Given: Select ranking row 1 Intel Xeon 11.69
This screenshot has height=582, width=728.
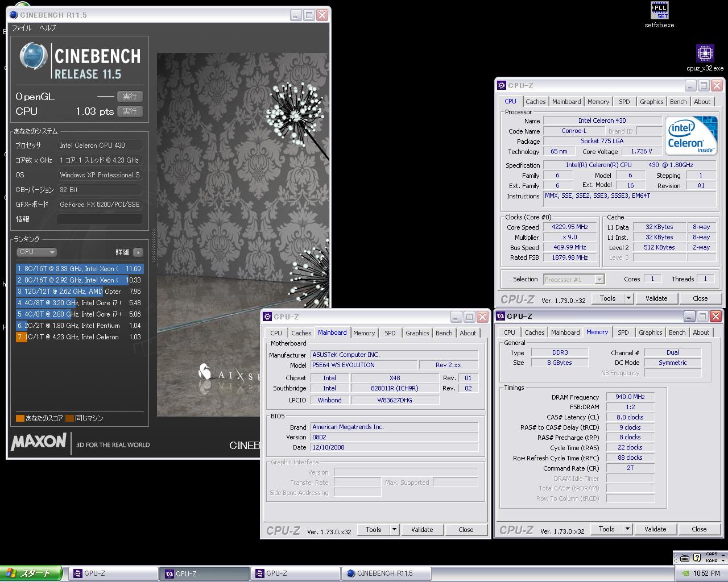Looking at the screenshot, I should 80,269.
